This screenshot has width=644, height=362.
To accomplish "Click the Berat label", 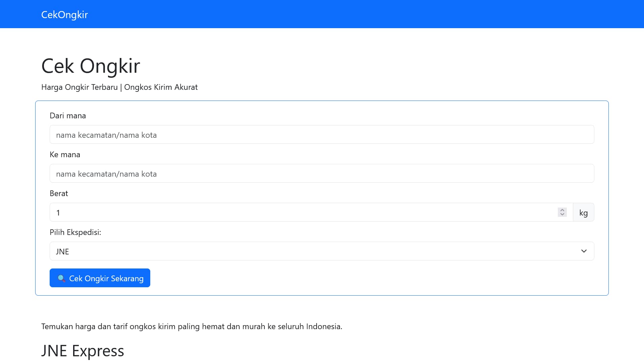I will tap(59, 193).
